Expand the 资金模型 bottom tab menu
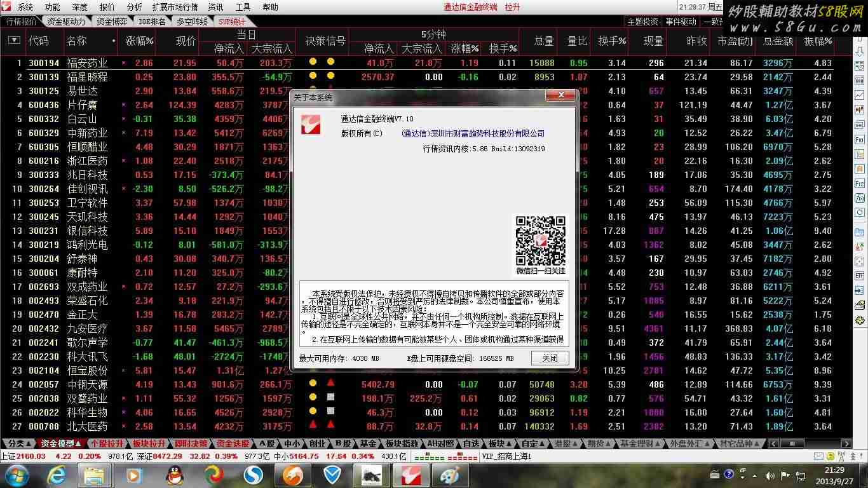 pyautogui.click(x=61, y=444)
